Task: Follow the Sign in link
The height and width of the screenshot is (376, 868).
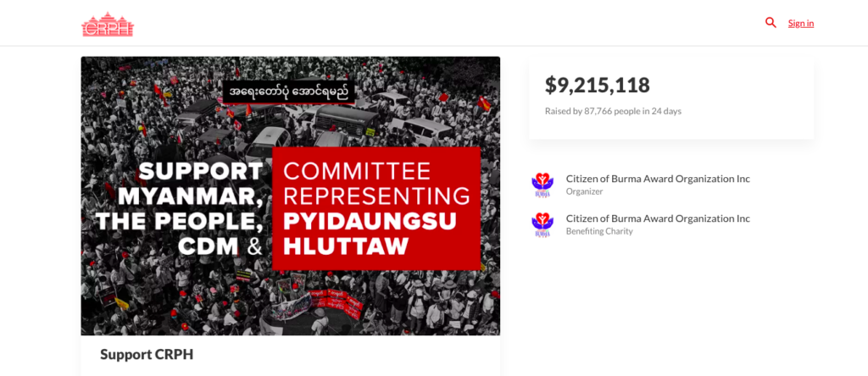Action: coord(801,23)
